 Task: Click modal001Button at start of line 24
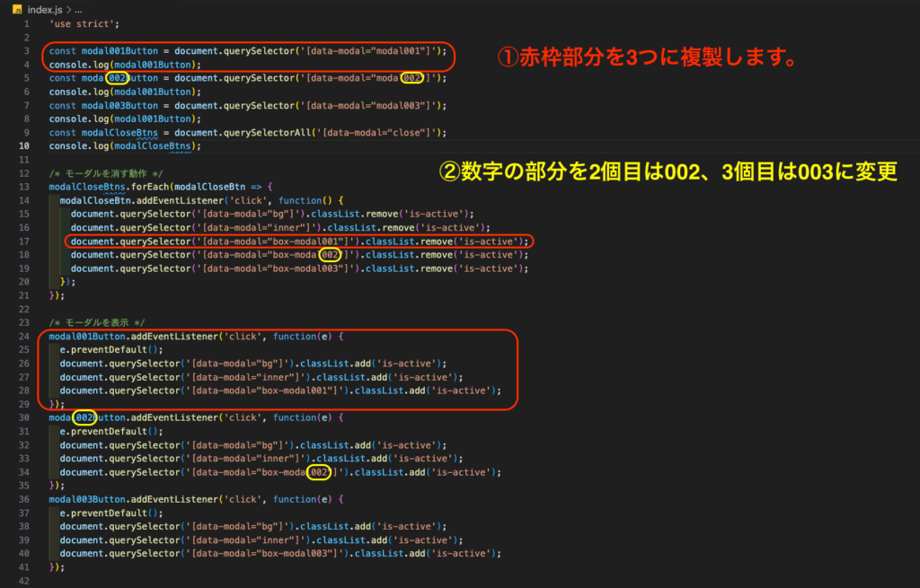[x=87, y=336]
